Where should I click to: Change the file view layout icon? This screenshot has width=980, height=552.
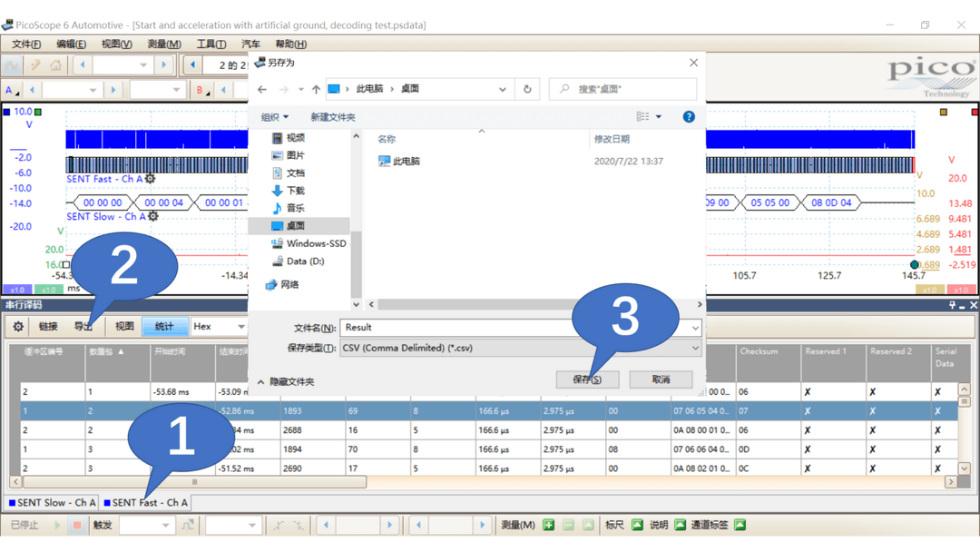(642, 117)
